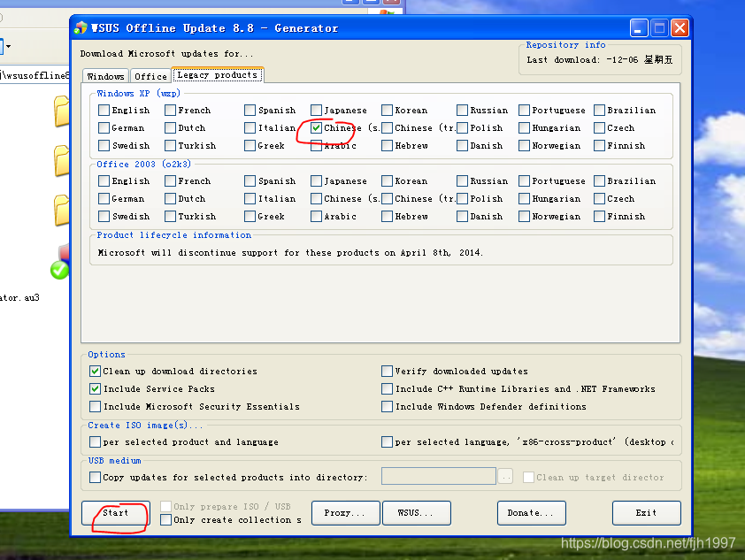The width and height of the screenshot is (745, 560).
Task: Check Office 2003 Turkish checkbox
Action: [x=171, y=216]
